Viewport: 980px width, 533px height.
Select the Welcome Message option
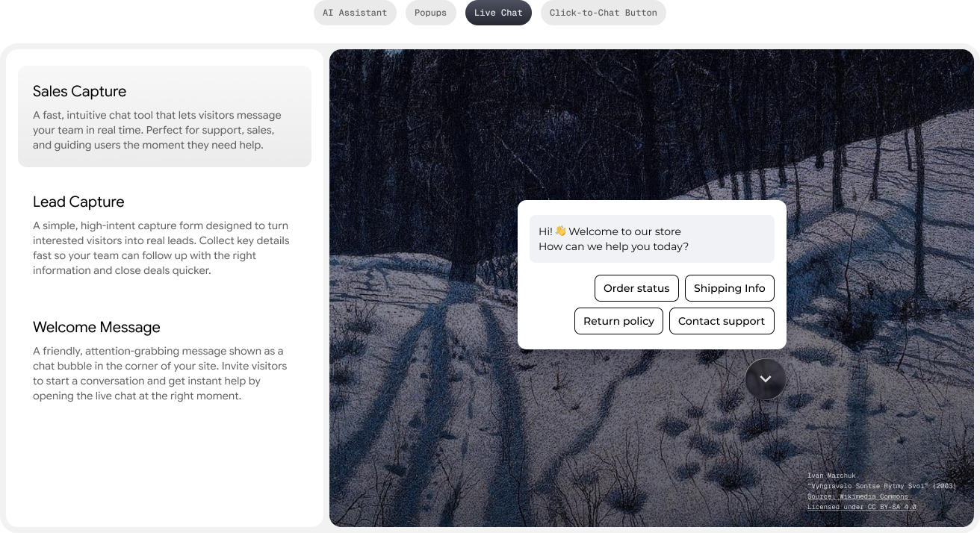(164, 361)
